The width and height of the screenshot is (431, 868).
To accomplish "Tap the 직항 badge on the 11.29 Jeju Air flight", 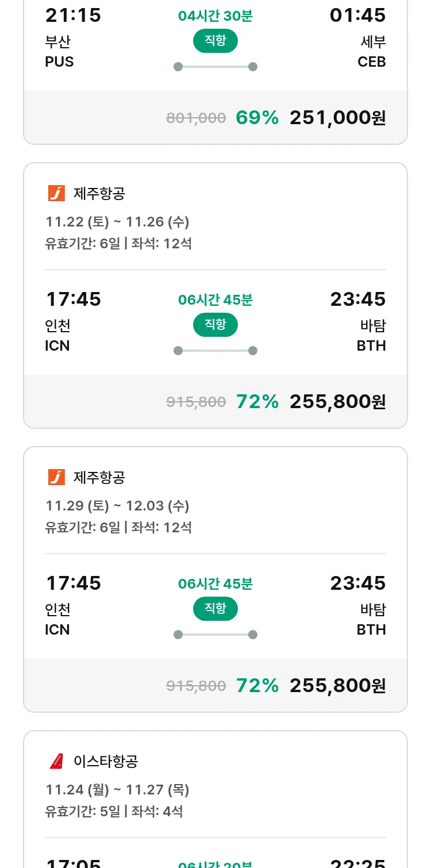I will coord(215,608).
